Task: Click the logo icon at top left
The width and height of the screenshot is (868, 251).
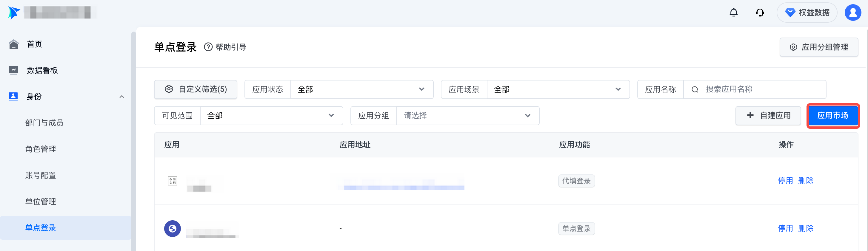Action: pos(13,13)
